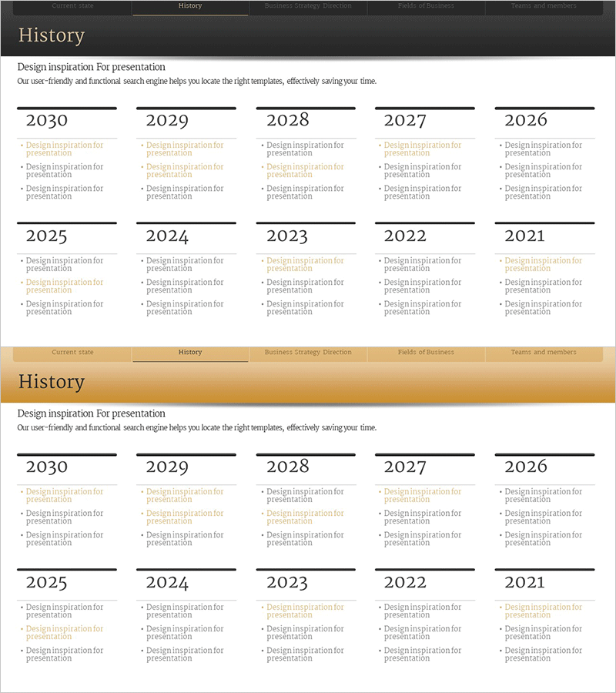616x693 pixels.
Task: Go to Teams and members in gold header
Action: pos(544,353)
